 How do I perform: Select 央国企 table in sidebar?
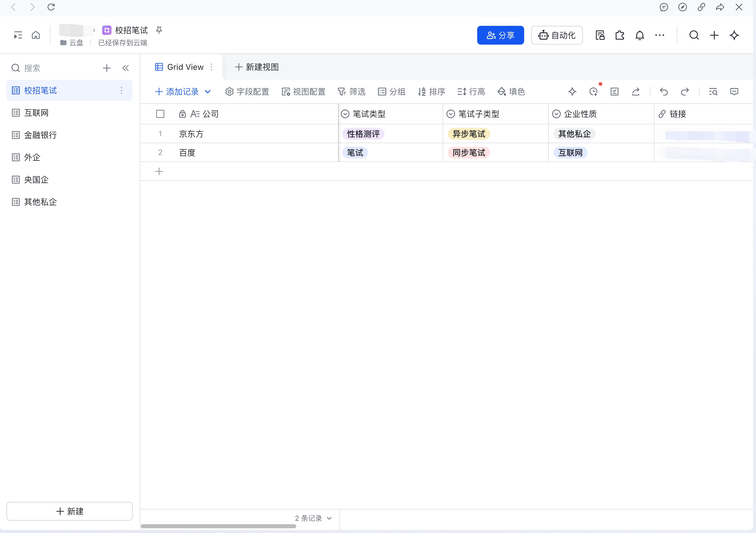(x=70, y=180)
